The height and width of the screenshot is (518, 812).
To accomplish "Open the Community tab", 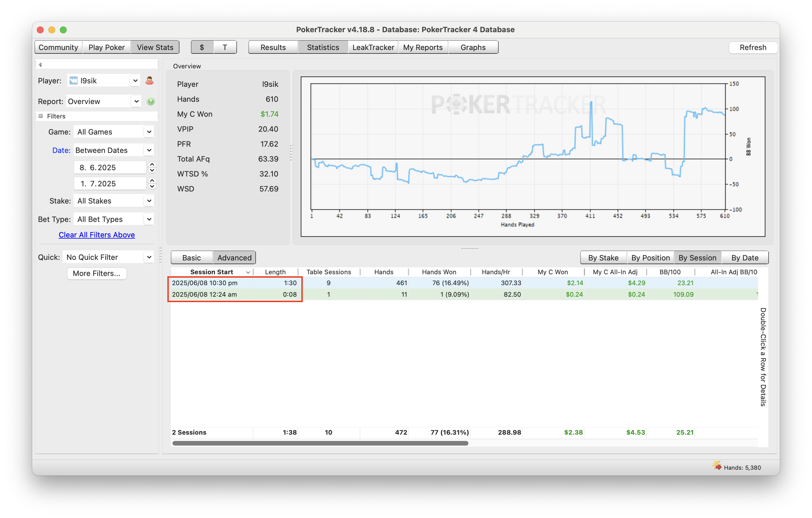I will 58,47.
